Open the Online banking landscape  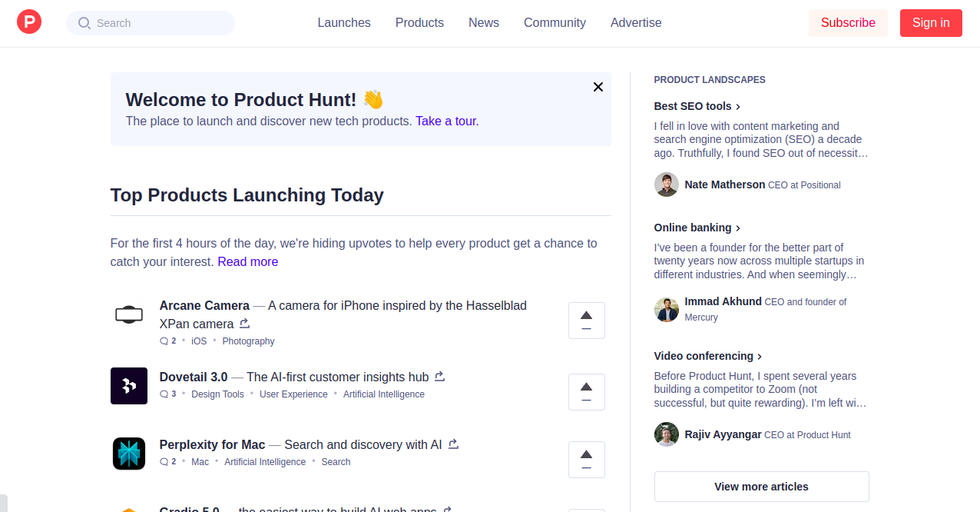[697, 228]
